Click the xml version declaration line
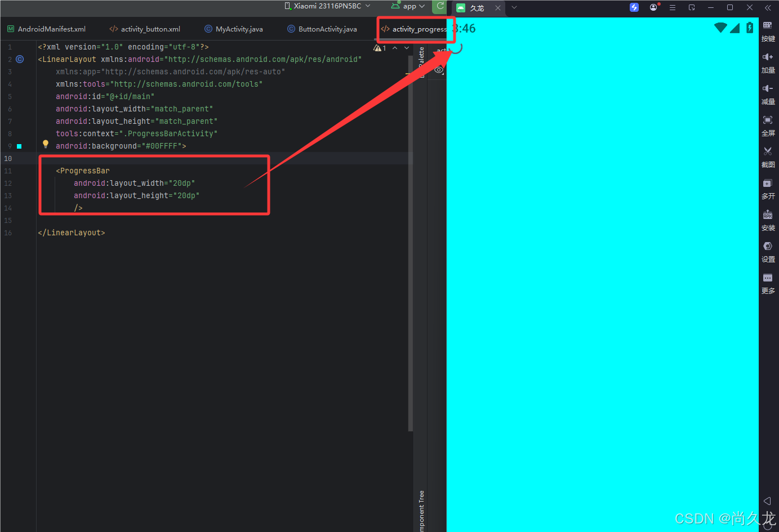Screen dimensions: 779x532 click(x=123, y=47)
